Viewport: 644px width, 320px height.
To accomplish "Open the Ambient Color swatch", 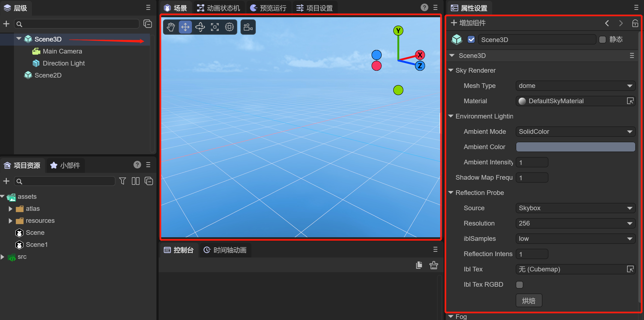I will pos(575,147).
